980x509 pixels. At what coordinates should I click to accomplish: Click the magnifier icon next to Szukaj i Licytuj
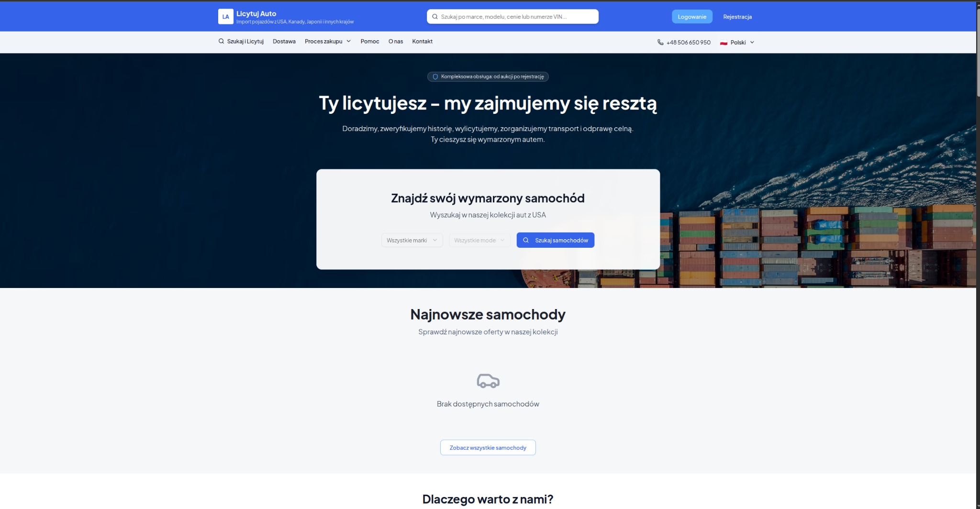tap(222, 41)
